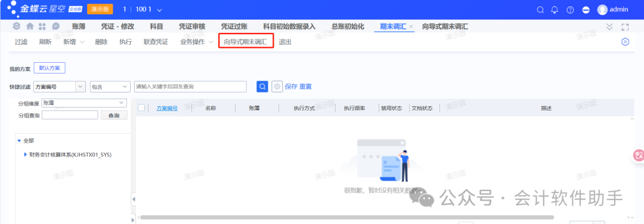Click the cloud logo icon left of home
The height and width of the screenshot is (224, 644).
pos(17,26)
